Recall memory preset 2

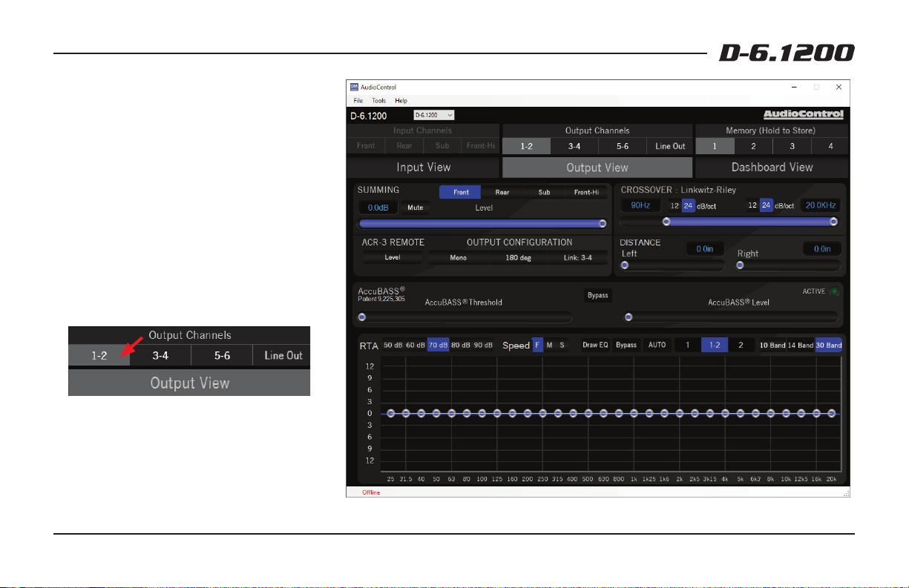(x=752, y=146)
